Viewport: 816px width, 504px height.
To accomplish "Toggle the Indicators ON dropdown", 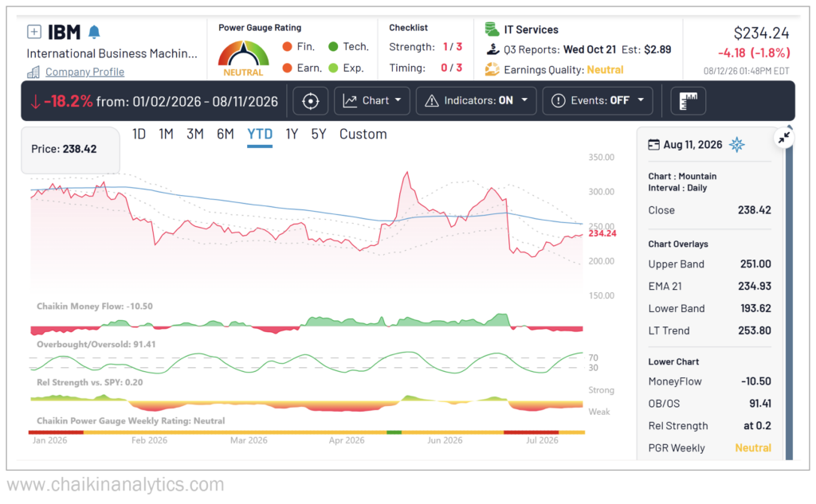I will 477,101.
